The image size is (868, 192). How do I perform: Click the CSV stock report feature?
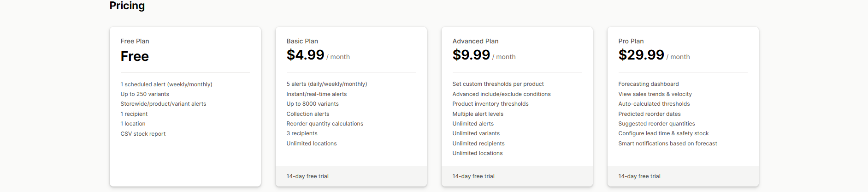click(143, 134)
